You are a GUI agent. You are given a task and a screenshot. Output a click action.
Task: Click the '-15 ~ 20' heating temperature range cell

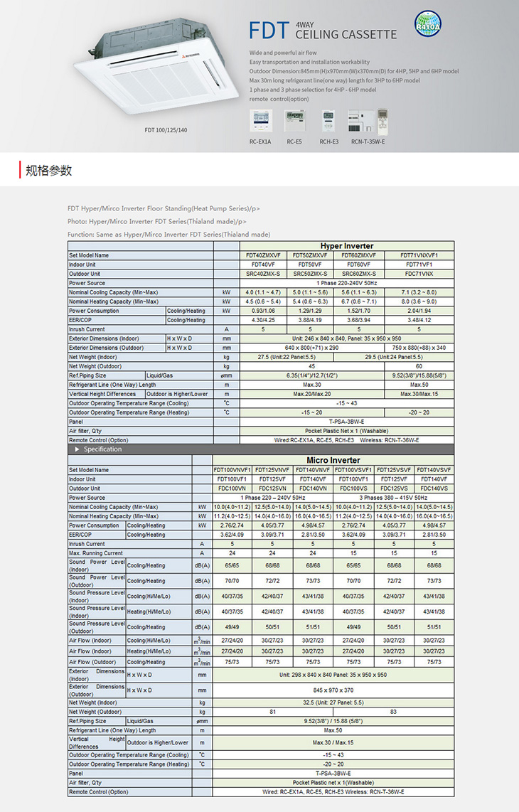(x=312, y=412)
